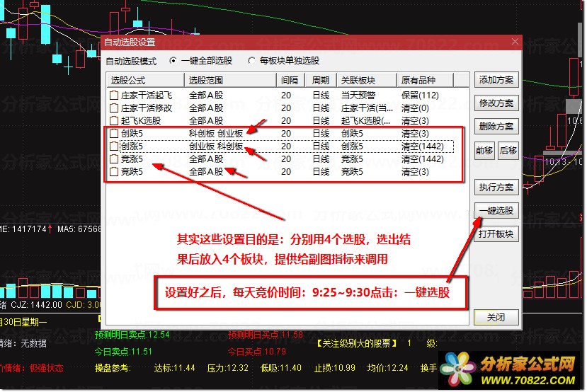Click 低吸:11.40 value in chart window
The height and width of the screenshot is (392, 587).
[x=281, y=368]
